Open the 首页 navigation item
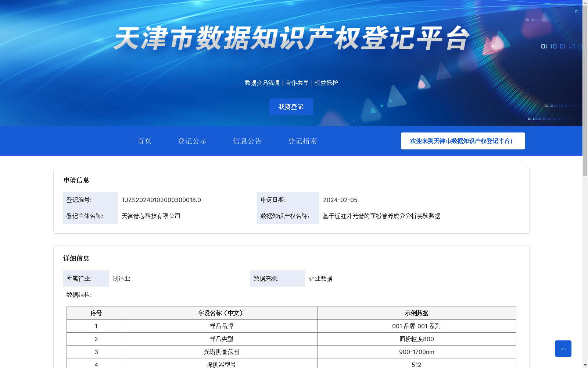This screenshot has height=368, width=588. click(x=144, y=141)
